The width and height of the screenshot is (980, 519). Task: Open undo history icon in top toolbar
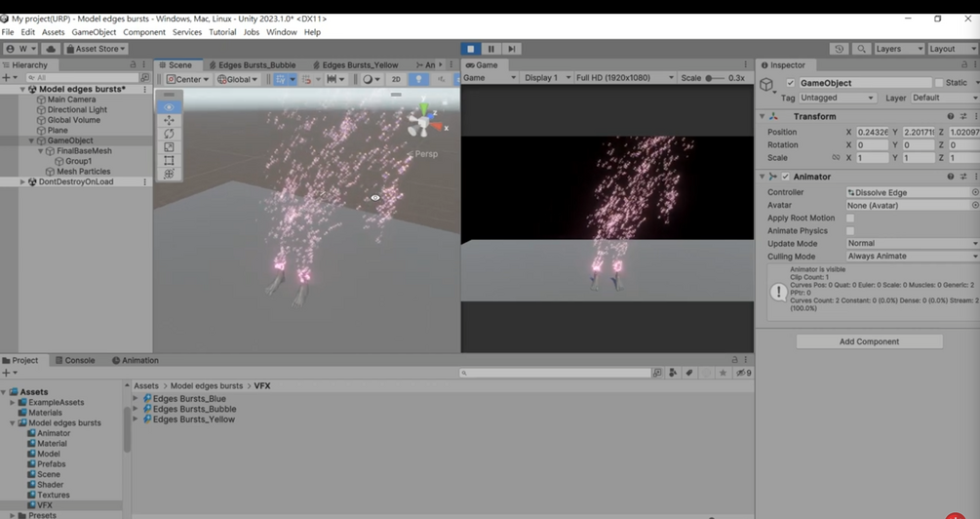pos(840,49)
